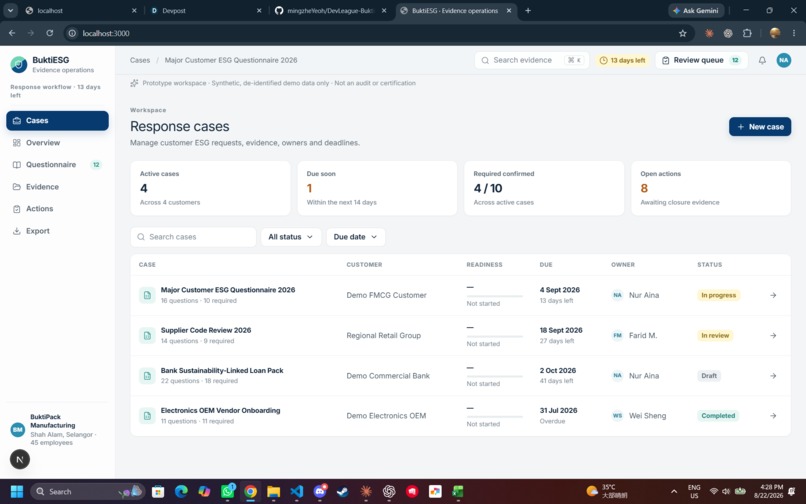Bookmark page with the star icon

(x=682, y=33)
